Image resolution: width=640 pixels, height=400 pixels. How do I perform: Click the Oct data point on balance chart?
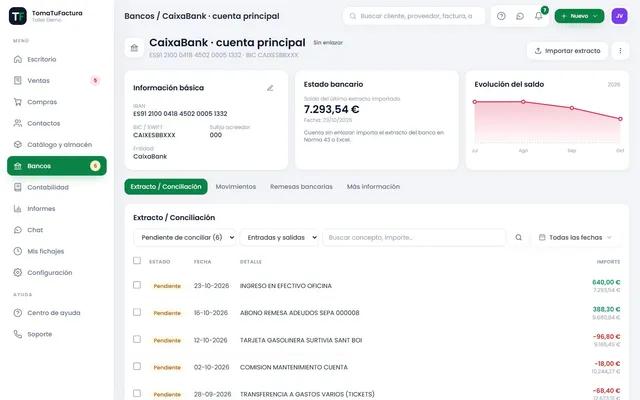(x=620, y=119)
